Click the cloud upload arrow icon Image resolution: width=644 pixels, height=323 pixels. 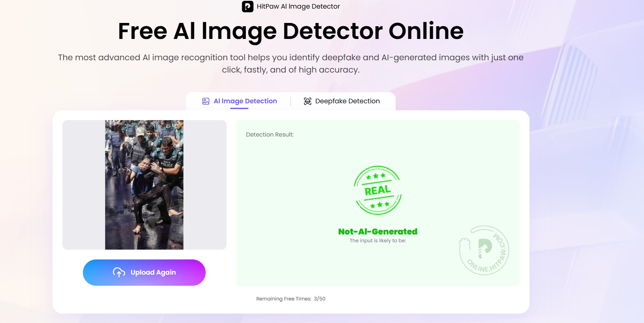point(119,273)
